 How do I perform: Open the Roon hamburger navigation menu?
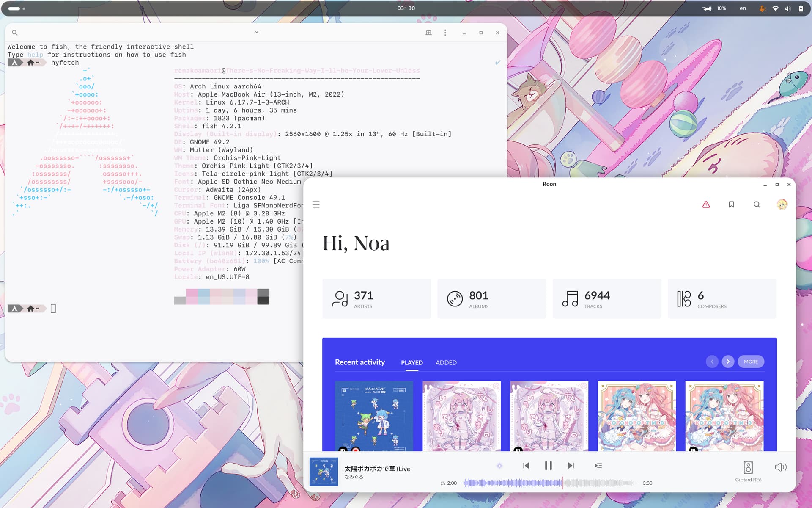pos(316,204)
